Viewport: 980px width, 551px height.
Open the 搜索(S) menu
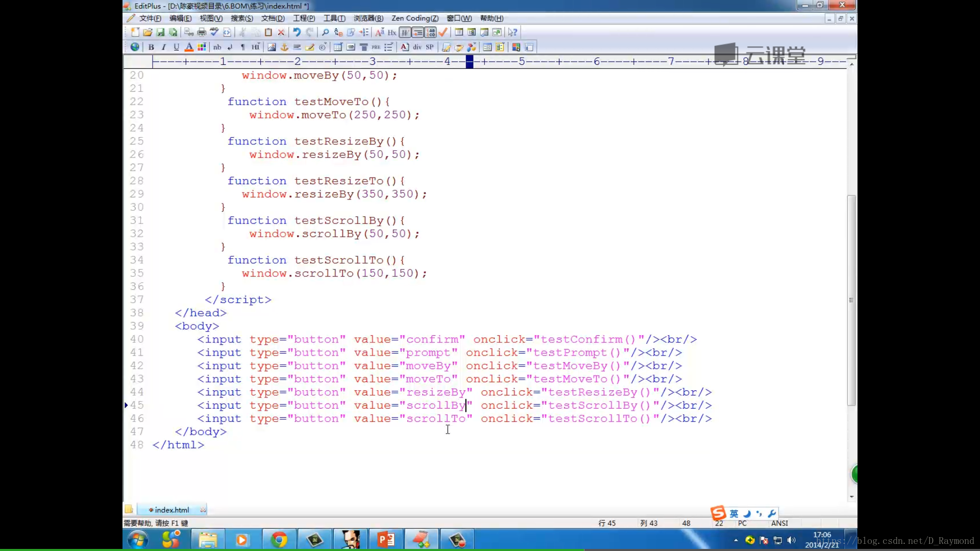[241, 18]
